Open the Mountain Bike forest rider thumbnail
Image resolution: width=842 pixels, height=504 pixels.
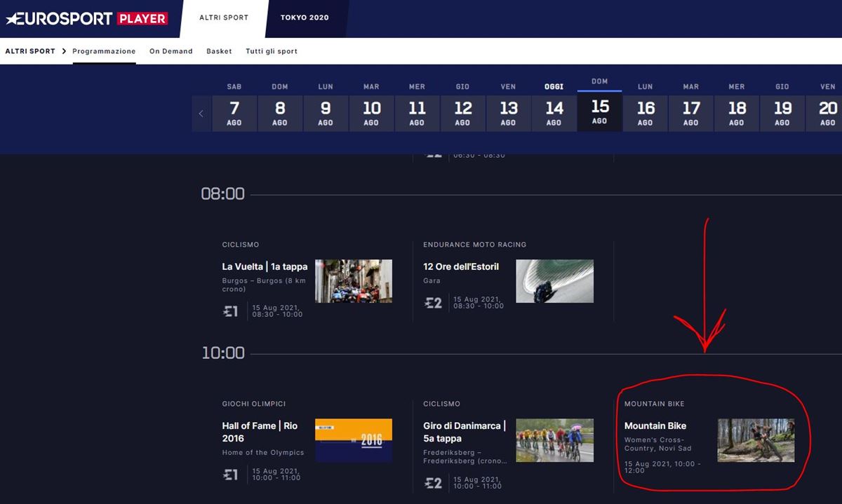(x=756, y=440)
